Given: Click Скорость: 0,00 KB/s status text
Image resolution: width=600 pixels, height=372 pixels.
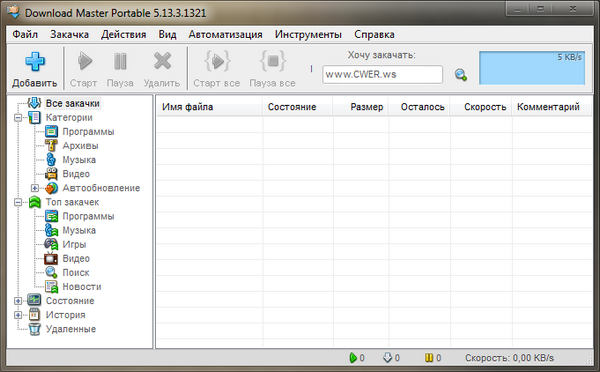Looking at the screenshot, I should tap(509, 358).
